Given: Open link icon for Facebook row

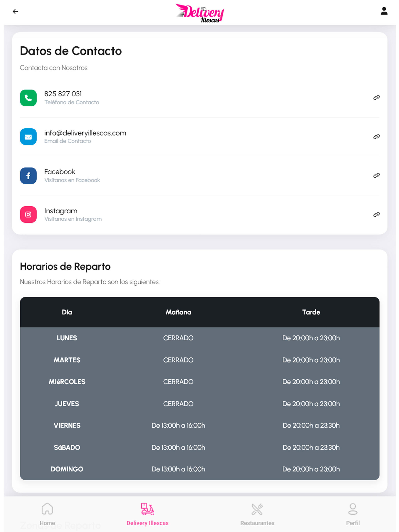Looking at the screenshot, I should click(x=376, y=176).
